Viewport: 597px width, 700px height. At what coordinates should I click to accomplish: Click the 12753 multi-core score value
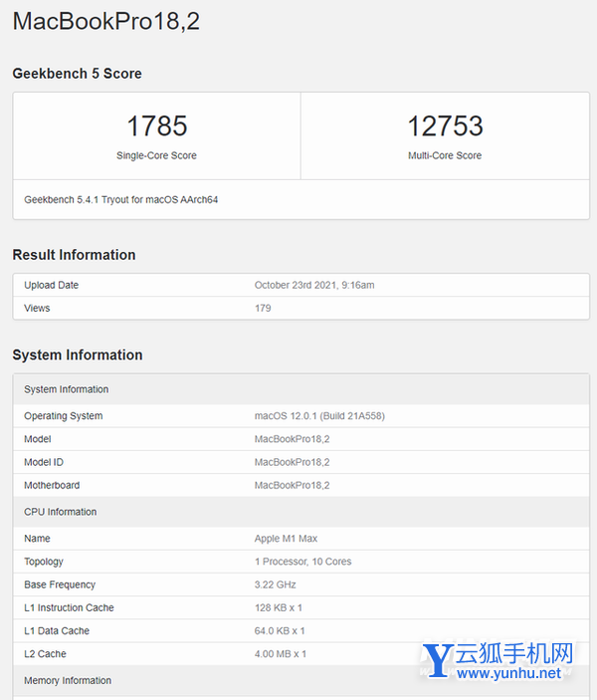[x=445, y=125]
